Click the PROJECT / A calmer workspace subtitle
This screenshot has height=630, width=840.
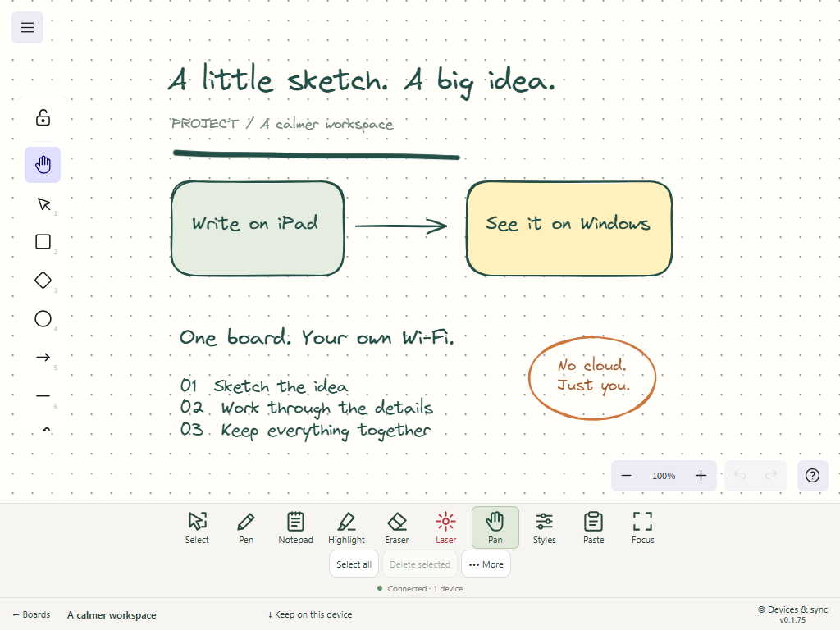click(282, 124)
